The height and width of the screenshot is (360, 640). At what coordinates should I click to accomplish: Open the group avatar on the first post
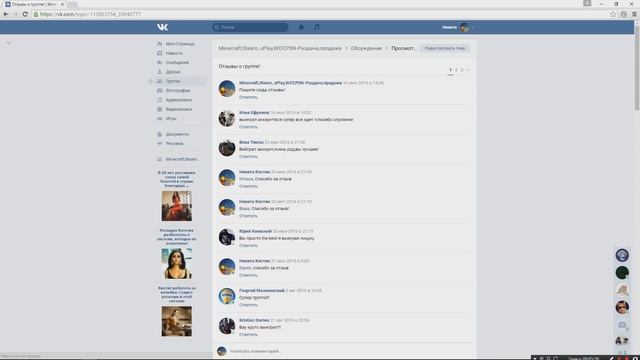click(227, 89)
